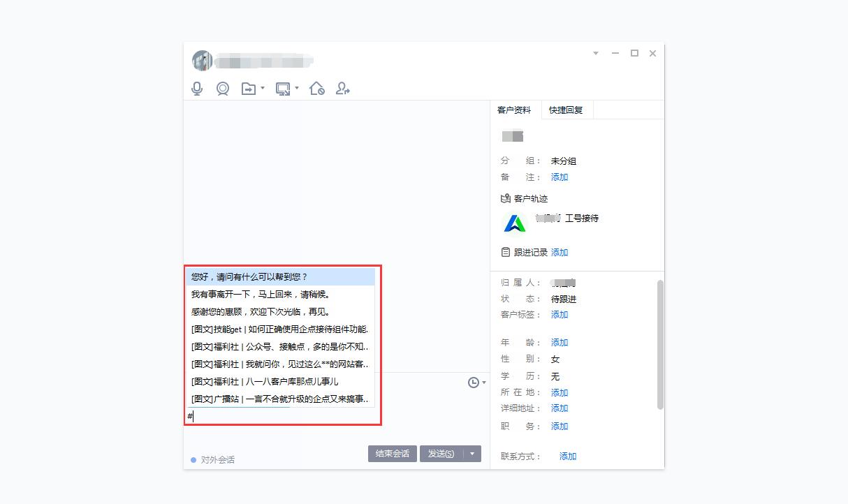848x504 pixels.
Task: Click 添加 next to 客户标签
Action: click(x=559, y=315)
